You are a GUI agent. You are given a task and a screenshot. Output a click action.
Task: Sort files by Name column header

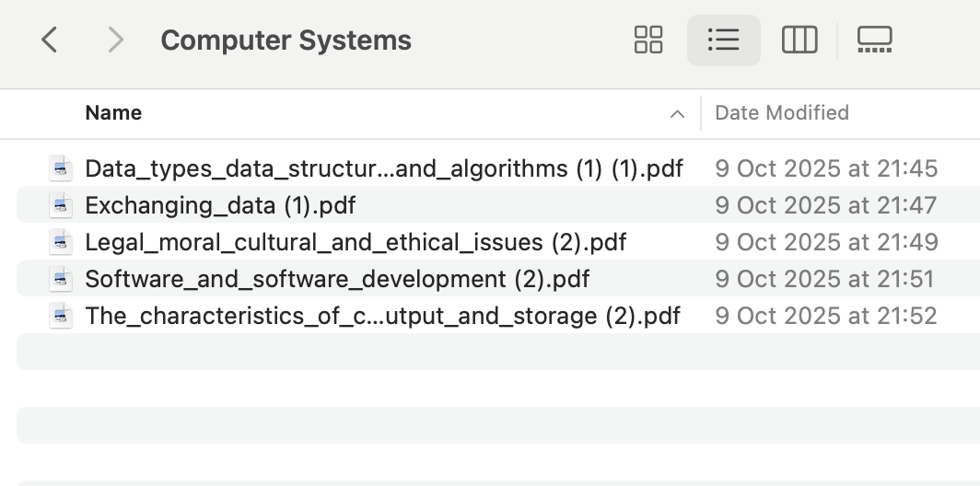point(113,113)
